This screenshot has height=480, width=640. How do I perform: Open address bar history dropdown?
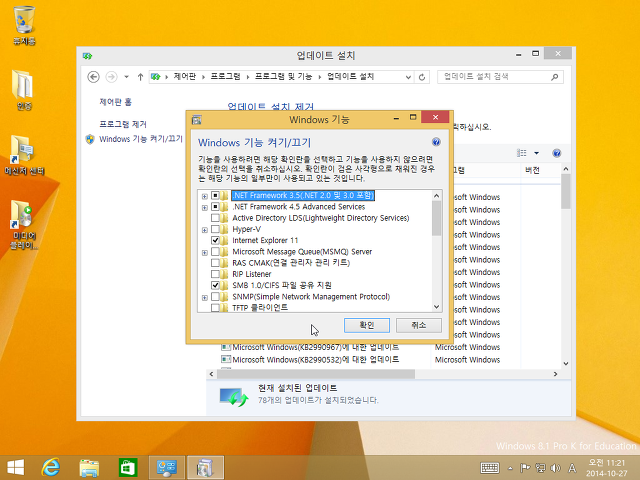(x=408, y=77)
